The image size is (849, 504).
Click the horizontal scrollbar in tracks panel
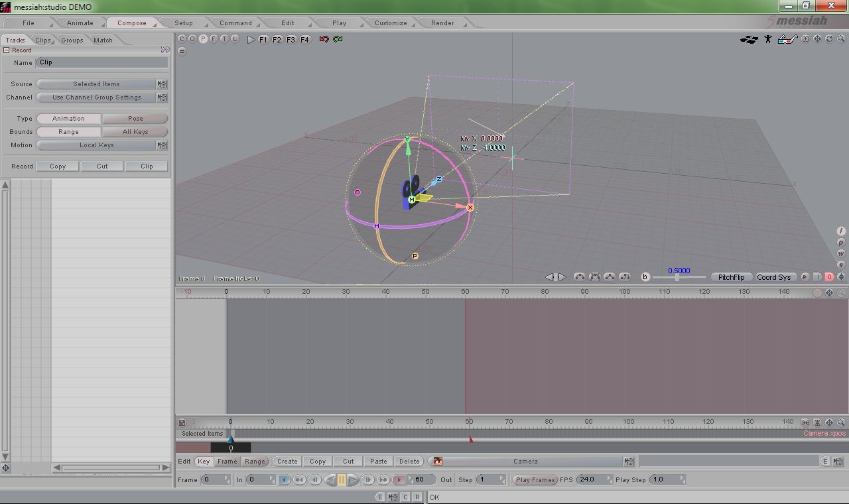tap(111, 468)
